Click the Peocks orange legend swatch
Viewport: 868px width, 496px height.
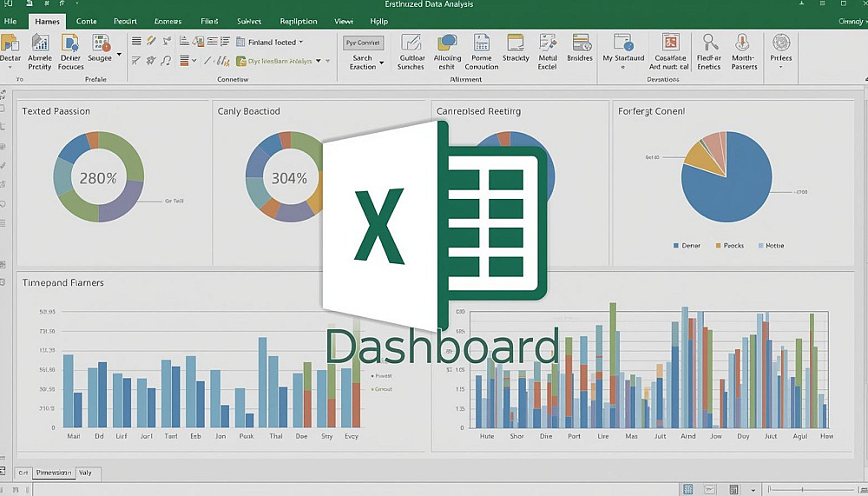point(719,246)
